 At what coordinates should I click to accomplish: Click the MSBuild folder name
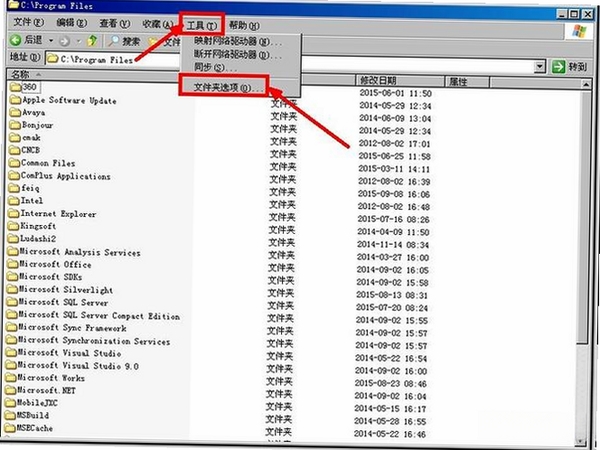click(x=33, y=415)
